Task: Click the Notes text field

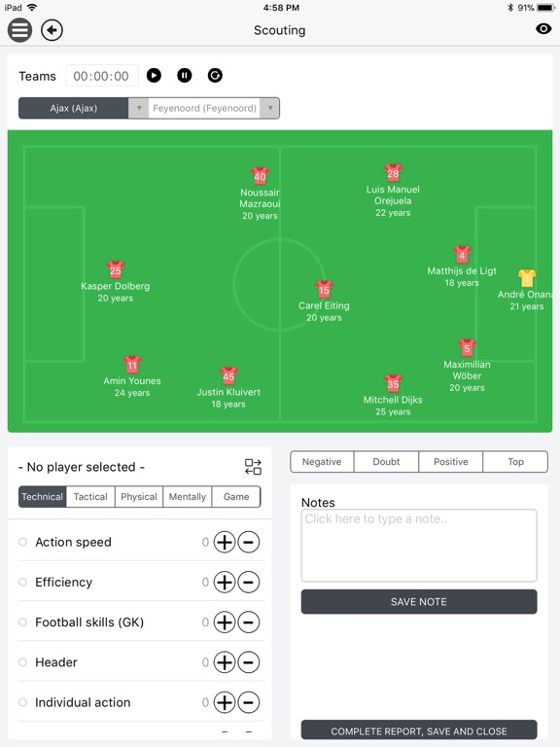Action: point(419,546)
